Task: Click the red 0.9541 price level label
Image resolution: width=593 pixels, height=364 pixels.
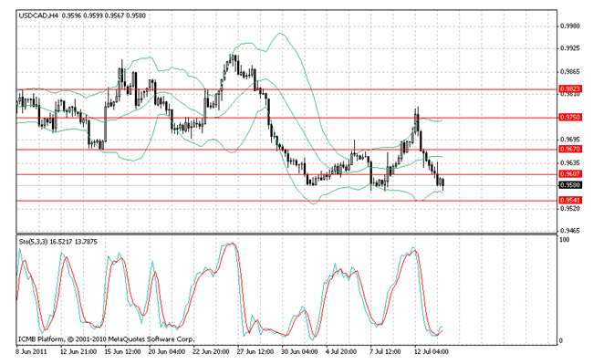Action: point(570,200)
